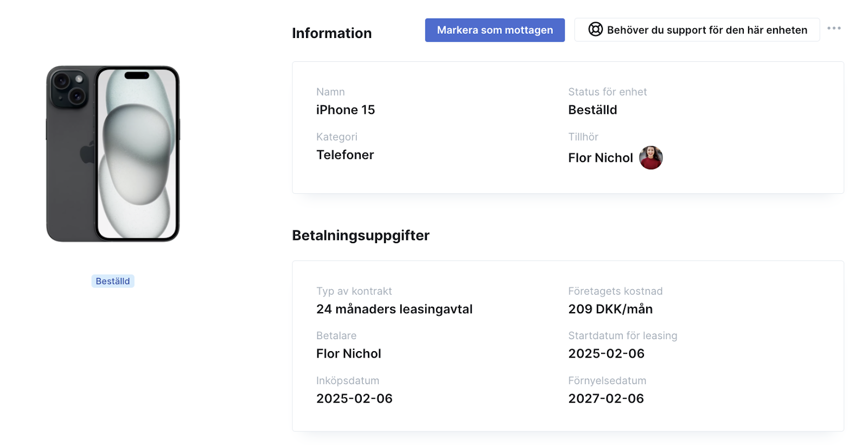
Task: Click the Beställd status badge under the phone
Action: (x=113, y=281)
